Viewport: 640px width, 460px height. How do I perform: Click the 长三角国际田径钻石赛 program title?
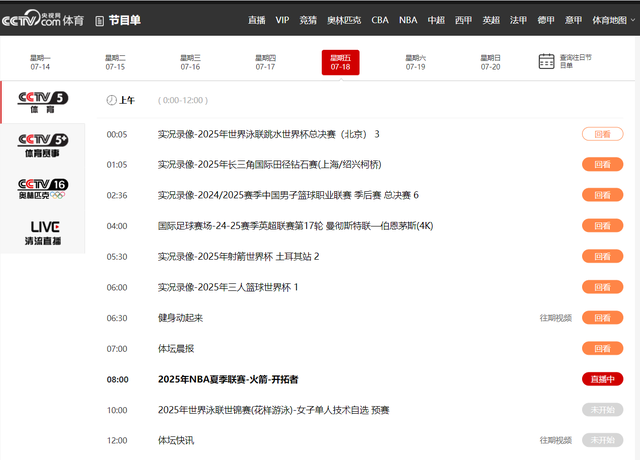tap(269, 164)
